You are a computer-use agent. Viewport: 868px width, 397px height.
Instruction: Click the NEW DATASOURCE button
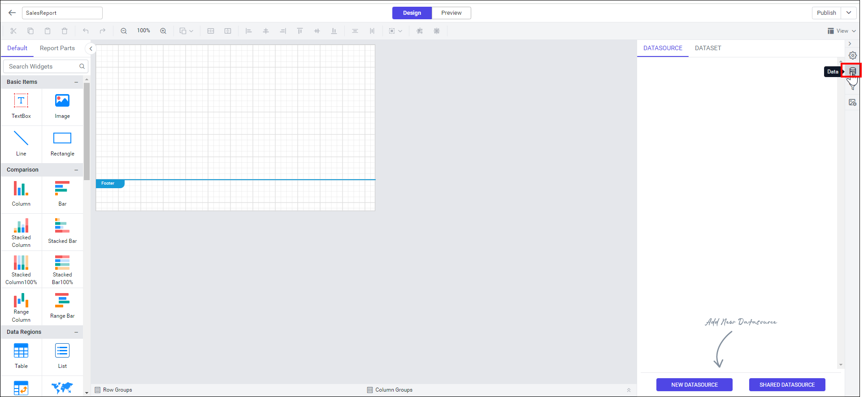[694, 385]
